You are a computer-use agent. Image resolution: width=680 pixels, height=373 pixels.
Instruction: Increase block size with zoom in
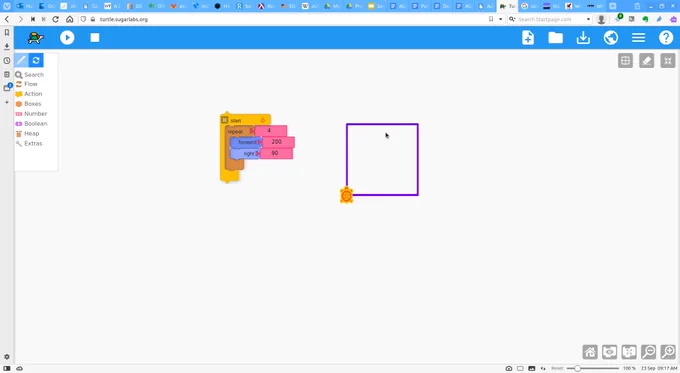tap(668, 352)
